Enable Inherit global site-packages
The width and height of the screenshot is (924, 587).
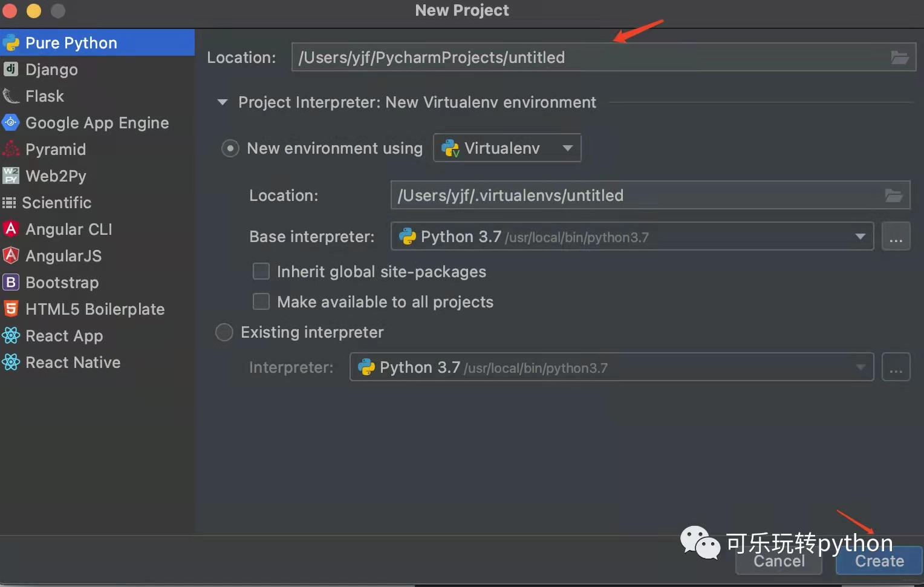(261, 271)
